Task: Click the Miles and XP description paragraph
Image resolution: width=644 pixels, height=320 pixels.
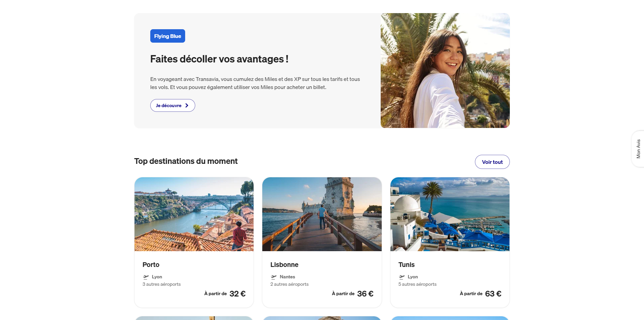Action: pos(255,83)
